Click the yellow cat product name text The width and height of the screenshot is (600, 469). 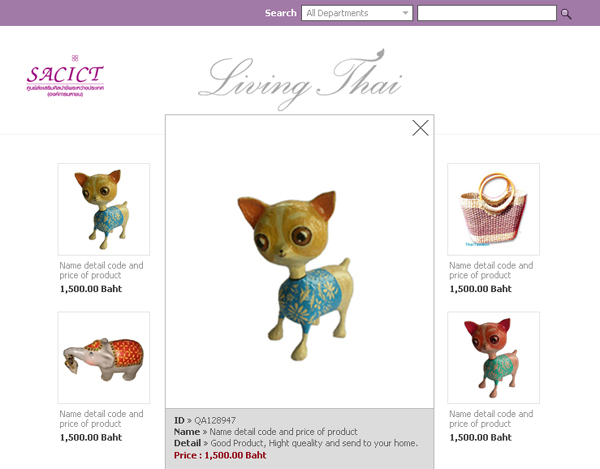(x=101, y=270)
